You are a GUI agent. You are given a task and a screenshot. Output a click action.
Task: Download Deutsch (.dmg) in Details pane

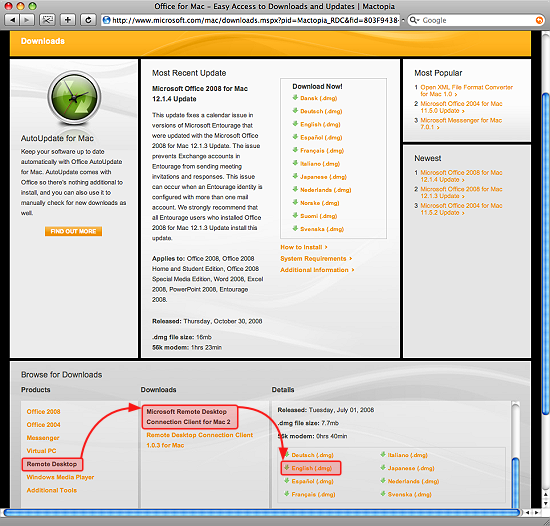(312, 455)
